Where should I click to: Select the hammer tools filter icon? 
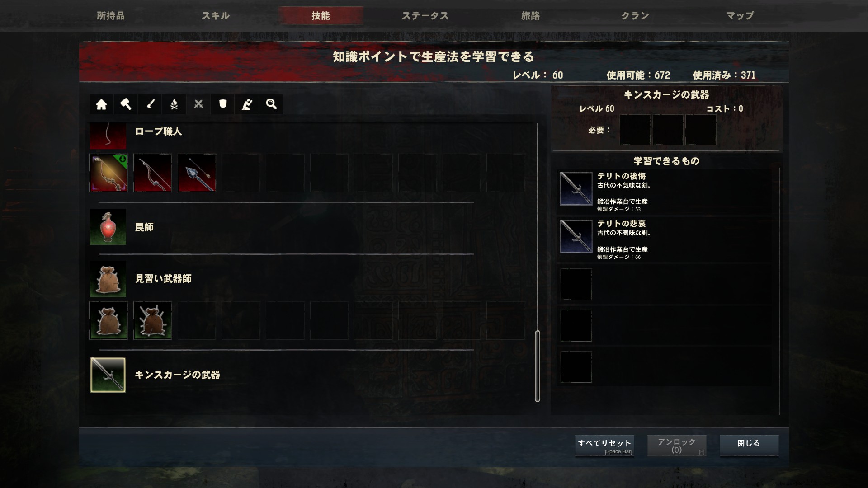(126, 104)
